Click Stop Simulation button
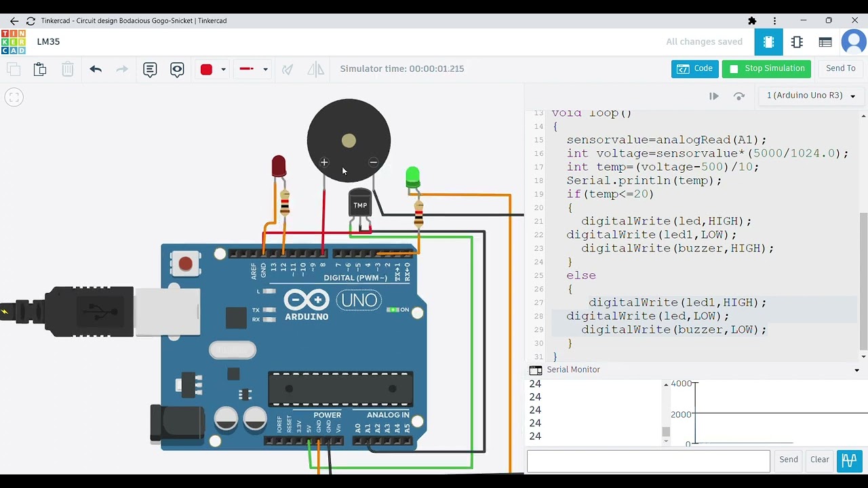 768,68
